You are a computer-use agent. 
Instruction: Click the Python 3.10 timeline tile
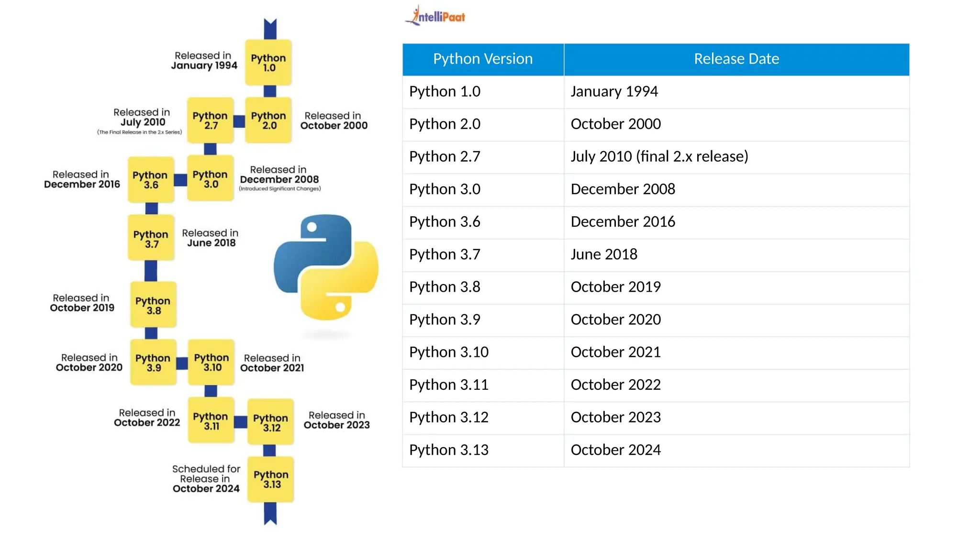click(x=212, y=363)
